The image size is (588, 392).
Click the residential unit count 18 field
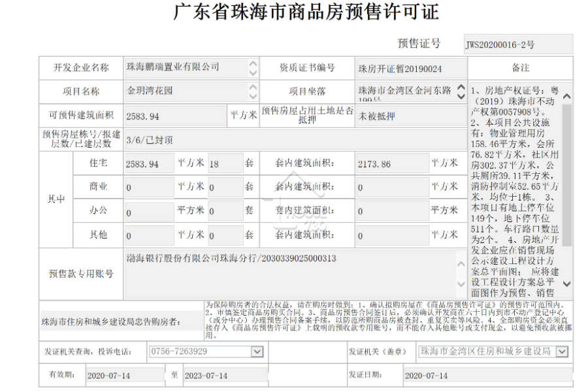click(226, 163)
